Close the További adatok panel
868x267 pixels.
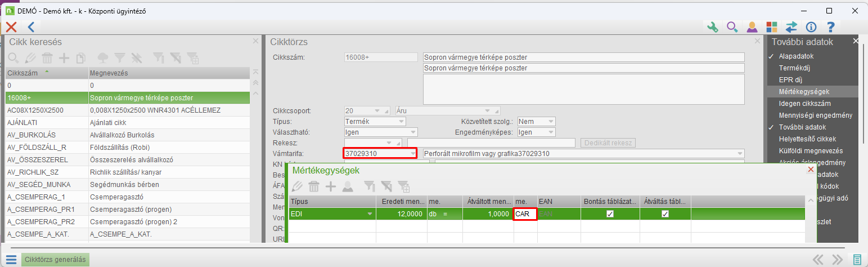[x=856, y=41]
